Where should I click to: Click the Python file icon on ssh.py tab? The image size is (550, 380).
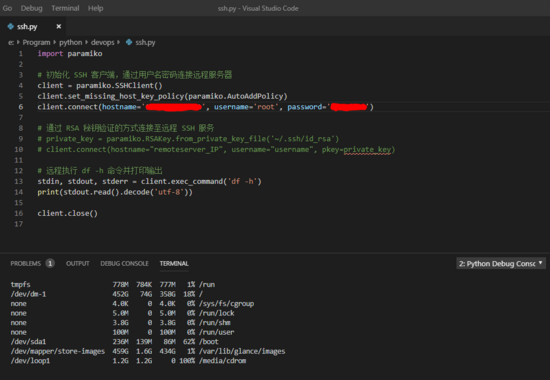pyautogui.click(x=11, y=26)
